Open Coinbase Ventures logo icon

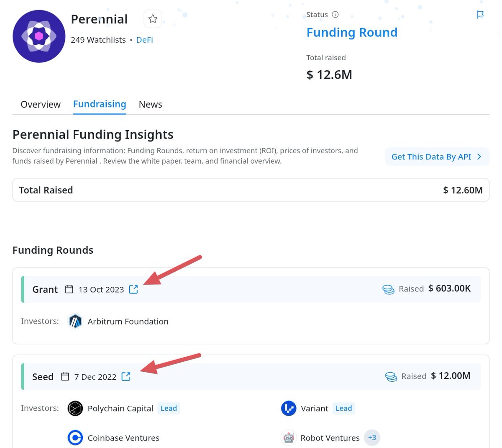point(75,438)
